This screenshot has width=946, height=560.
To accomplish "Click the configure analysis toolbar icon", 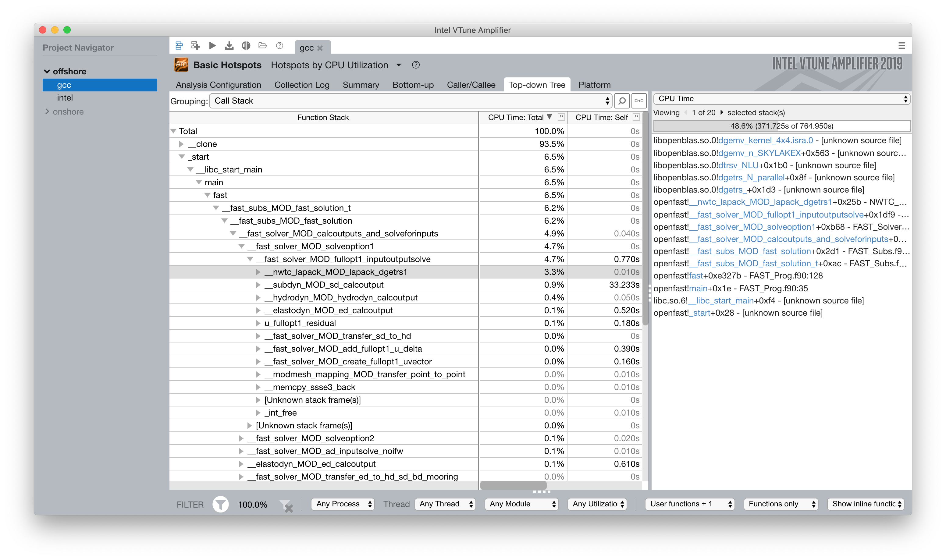I will point(195,46).
